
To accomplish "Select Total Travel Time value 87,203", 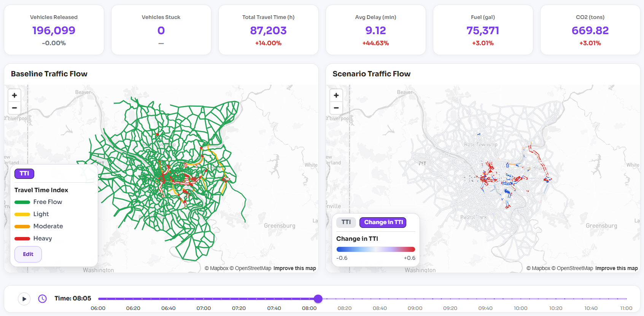I will point(268,30).
